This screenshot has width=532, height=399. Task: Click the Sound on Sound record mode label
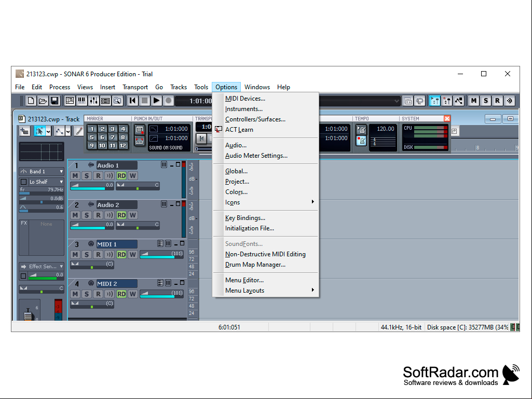[166, 148]
